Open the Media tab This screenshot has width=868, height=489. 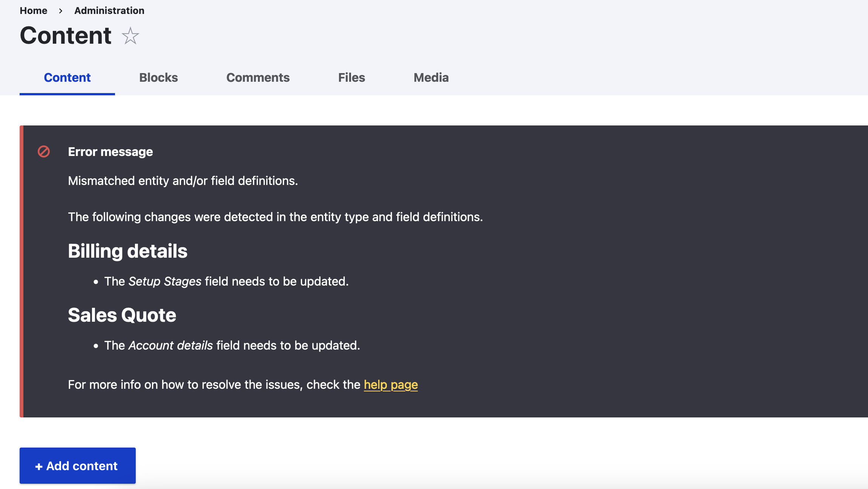(431, 78)
